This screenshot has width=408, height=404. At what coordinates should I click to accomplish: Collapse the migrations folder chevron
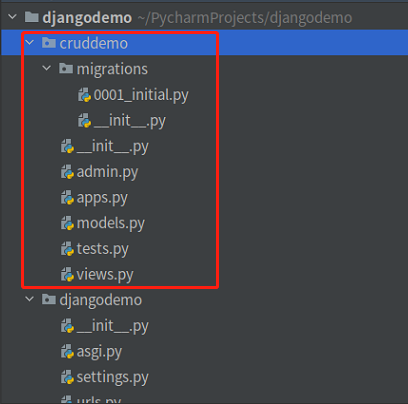pyautogui.click(x=47, y=68)
